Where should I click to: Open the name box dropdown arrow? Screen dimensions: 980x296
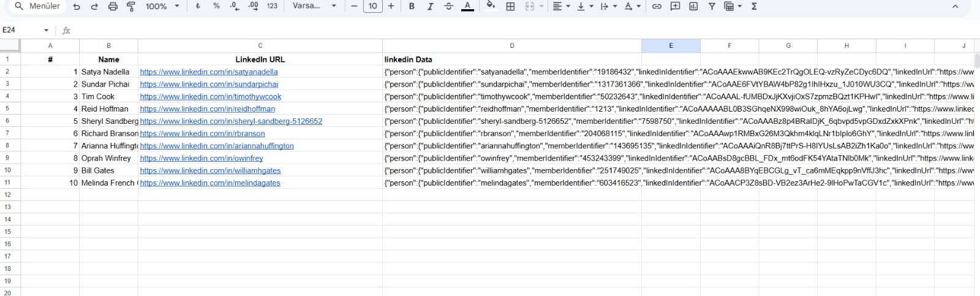[x=46, y=30]
